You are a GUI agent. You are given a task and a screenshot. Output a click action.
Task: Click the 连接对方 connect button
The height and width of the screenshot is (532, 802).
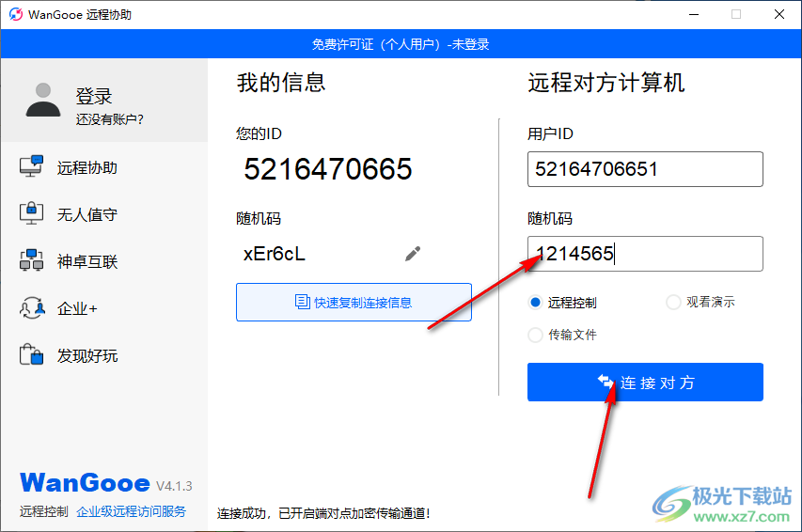point(645,383)
